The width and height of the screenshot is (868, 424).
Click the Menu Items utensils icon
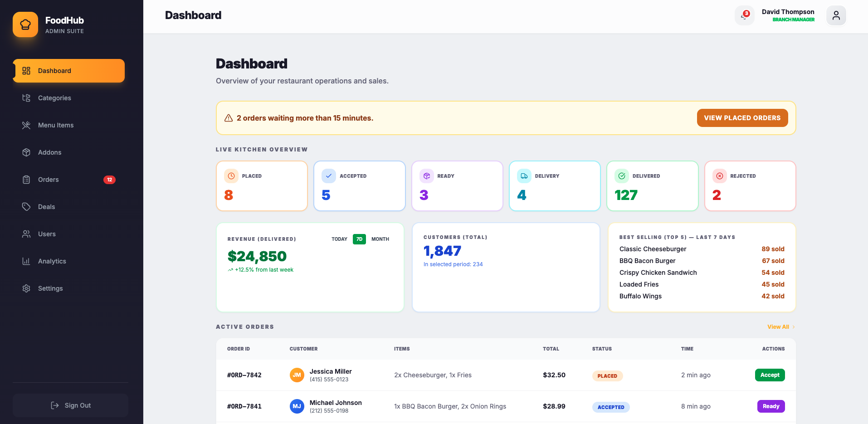26,125
